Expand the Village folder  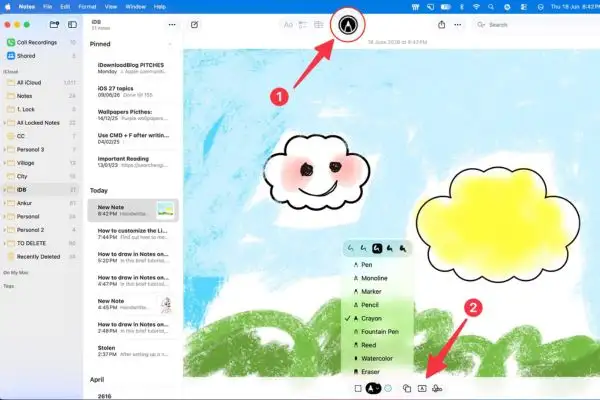pyautogui.click(x=4, y=163)
